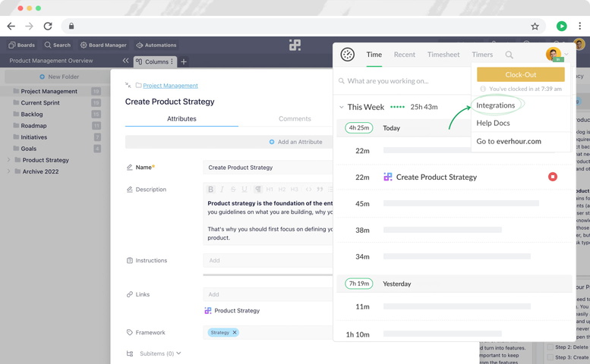Expand the Product Strategy folder
Viewport: 590px width, 364px height.
click(8, 160)
